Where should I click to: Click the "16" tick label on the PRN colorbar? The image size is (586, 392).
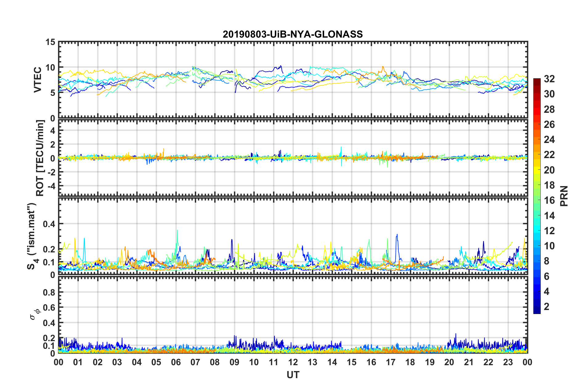click(549, 200)
